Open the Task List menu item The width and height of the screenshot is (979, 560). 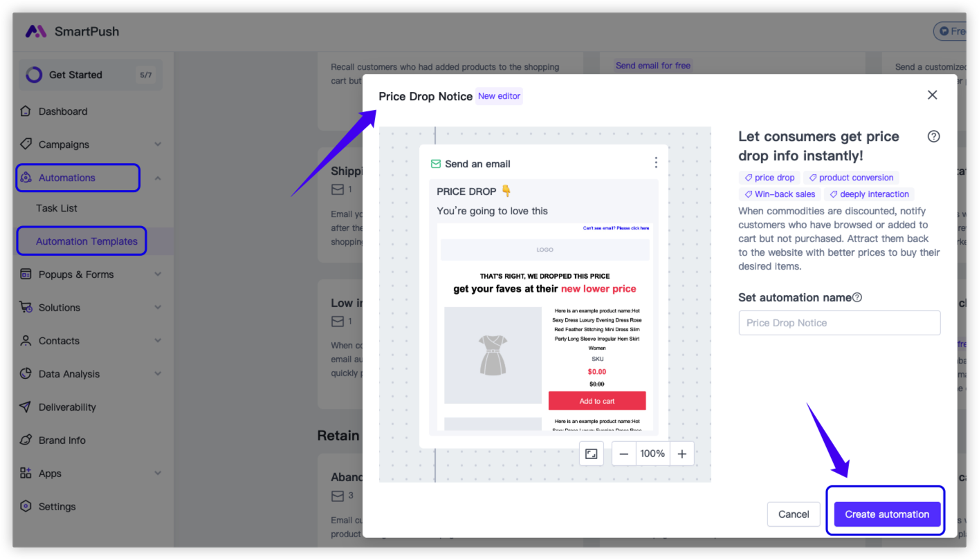coord(57,208)
